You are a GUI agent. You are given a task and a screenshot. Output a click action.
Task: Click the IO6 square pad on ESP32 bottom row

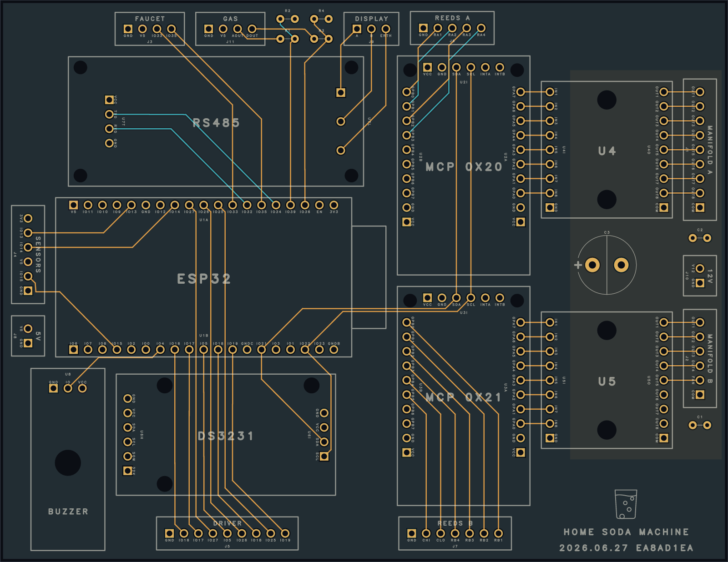(73, 350)
